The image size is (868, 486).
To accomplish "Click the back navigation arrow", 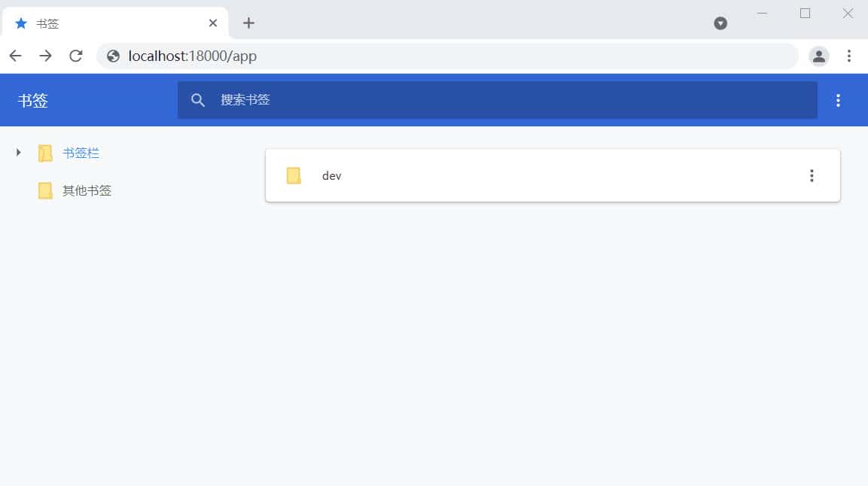I will coord(15,56).
